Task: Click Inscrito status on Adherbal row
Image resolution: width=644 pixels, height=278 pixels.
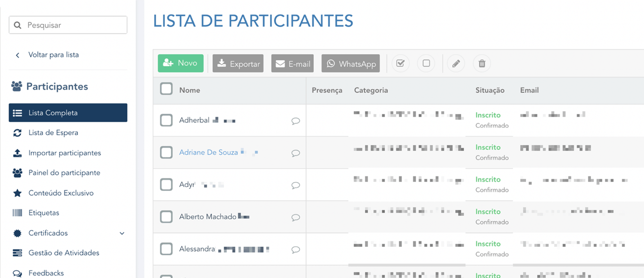Action: point(488,115)
